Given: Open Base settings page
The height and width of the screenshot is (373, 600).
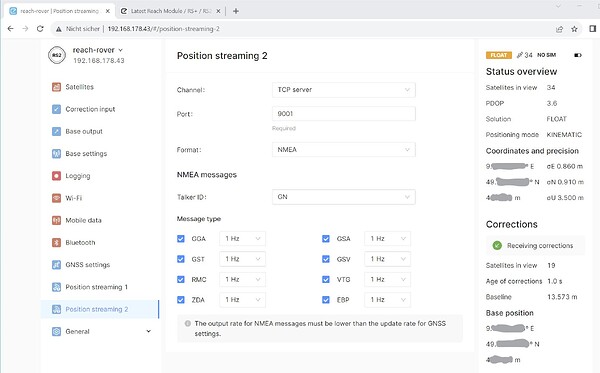Looking at the screenshot, I should pos(86,153).
